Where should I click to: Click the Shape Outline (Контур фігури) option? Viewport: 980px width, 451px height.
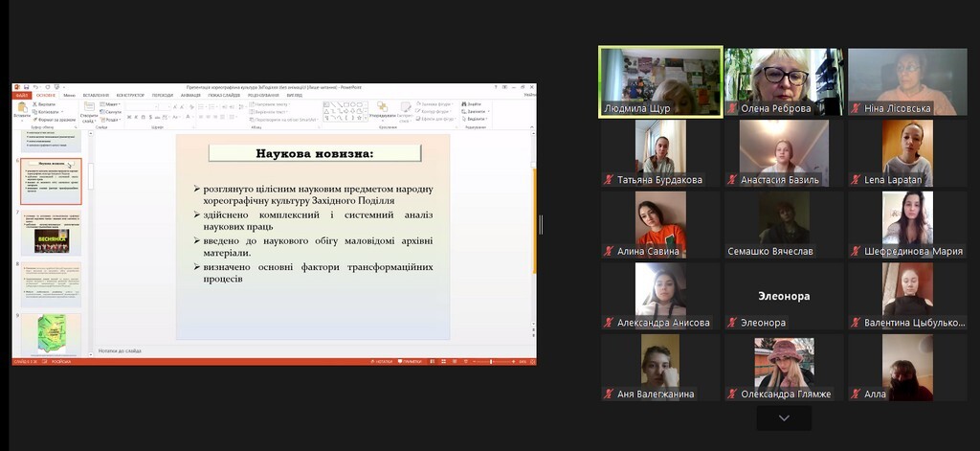click(435, 111)
